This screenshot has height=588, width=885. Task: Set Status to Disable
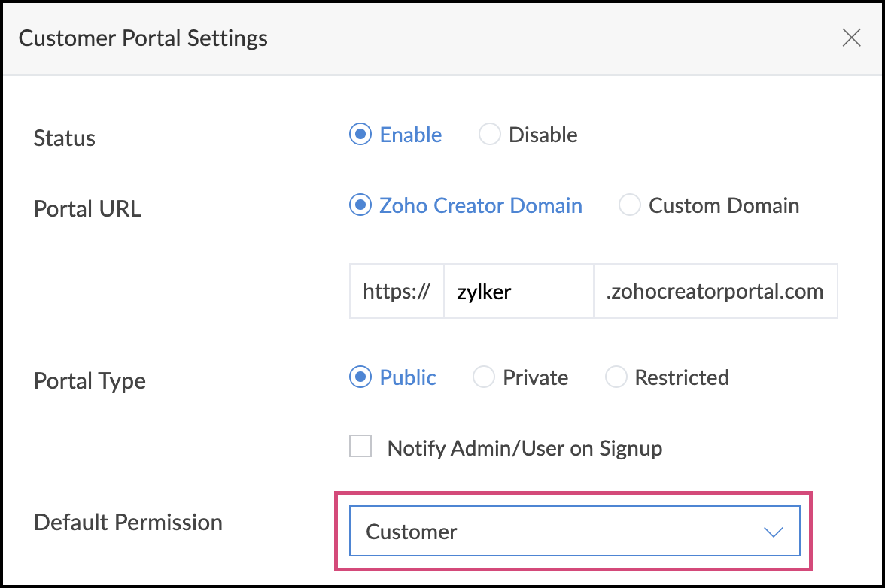tap(490, 135)
